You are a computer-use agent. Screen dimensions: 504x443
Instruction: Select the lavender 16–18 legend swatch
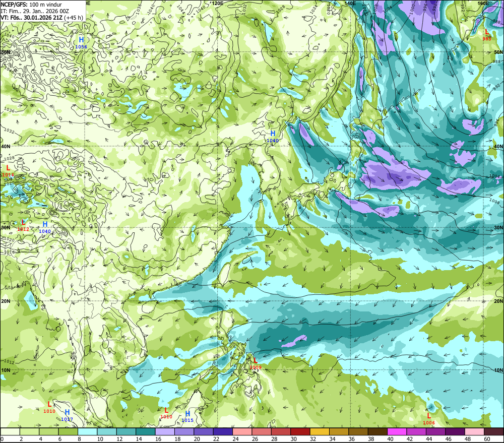point(165,431)
